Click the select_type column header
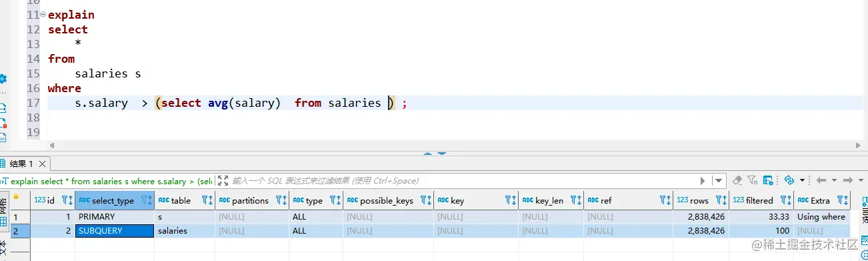868x261 pixels. tap(115, 200)
